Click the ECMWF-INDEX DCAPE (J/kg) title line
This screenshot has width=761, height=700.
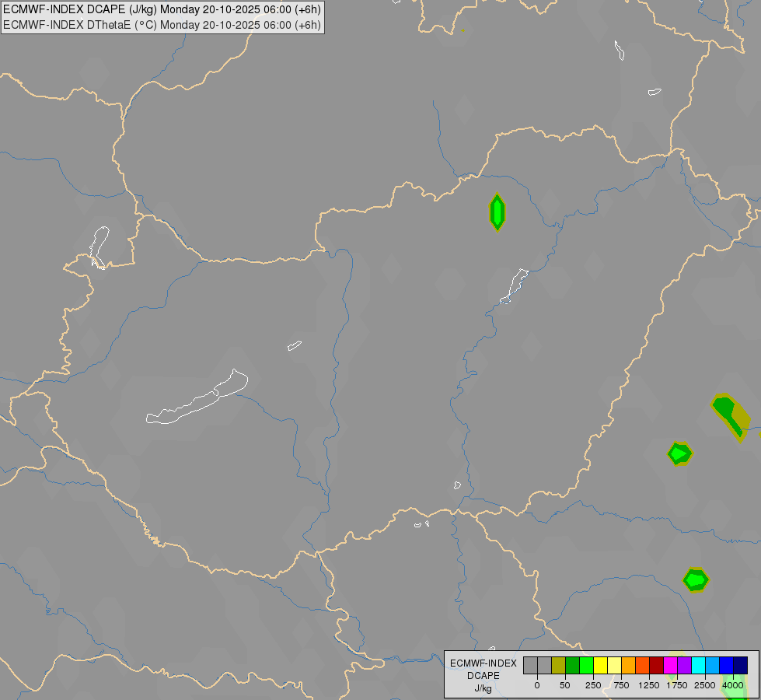(x=162, y=9)
